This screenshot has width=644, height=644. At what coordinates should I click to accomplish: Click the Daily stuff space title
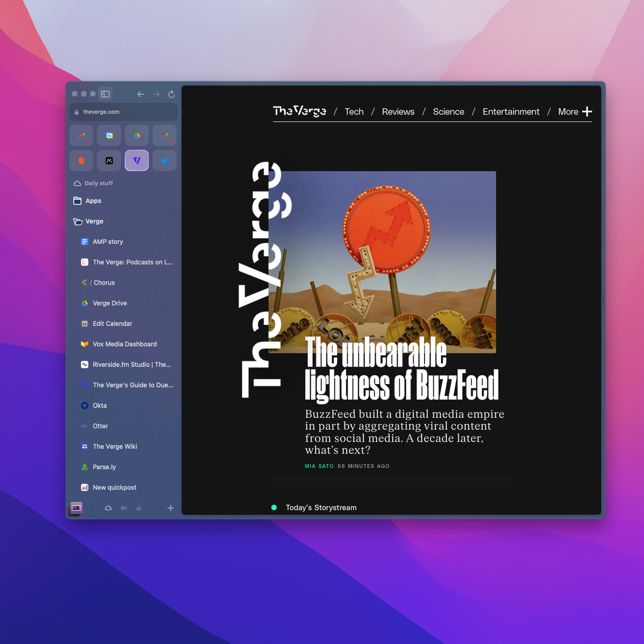[98, 183]
